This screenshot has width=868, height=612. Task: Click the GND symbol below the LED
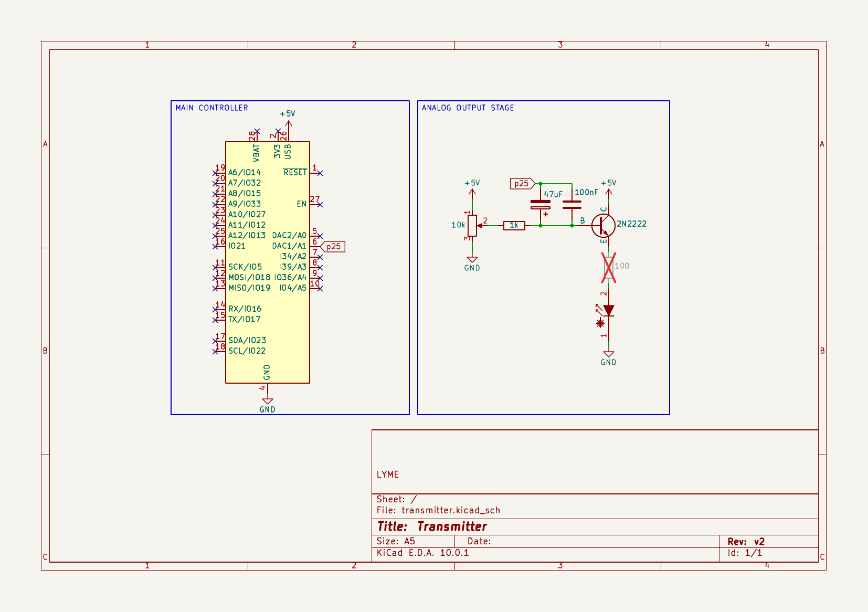[x=609, y=355]
